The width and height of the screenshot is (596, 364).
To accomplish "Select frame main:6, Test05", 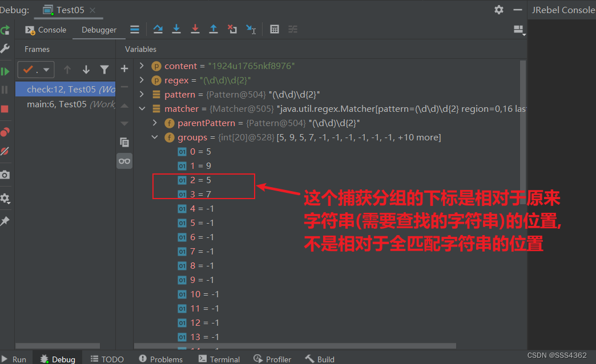I will (x=66, y=104).
